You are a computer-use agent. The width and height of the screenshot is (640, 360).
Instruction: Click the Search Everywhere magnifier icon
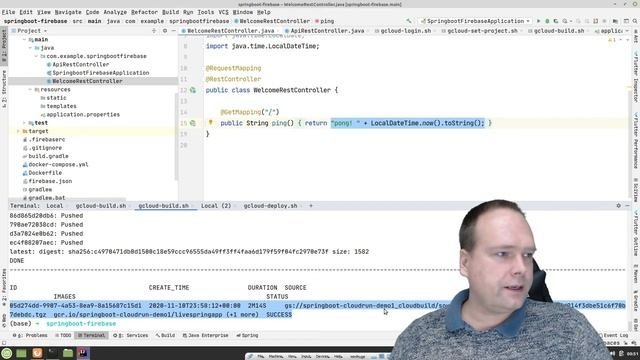pyautogui.click(x=635, y=21)
